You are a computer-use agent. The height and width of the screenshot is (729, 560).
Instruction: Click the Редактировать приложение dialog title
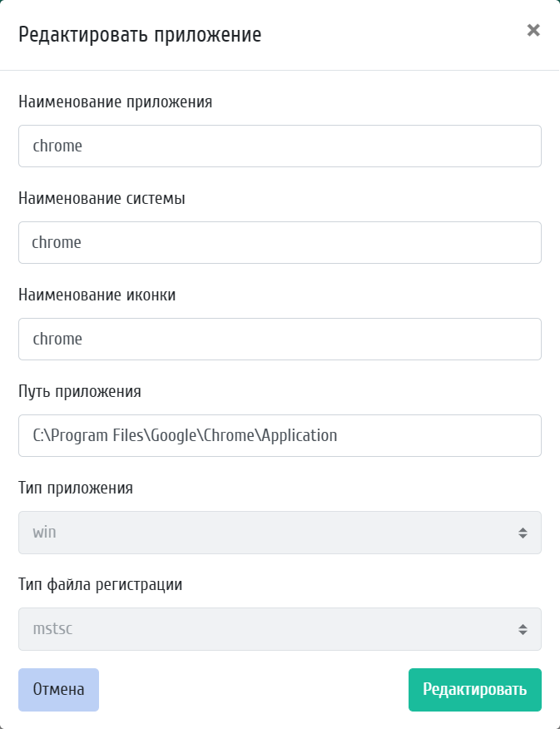tap(140, 35)
